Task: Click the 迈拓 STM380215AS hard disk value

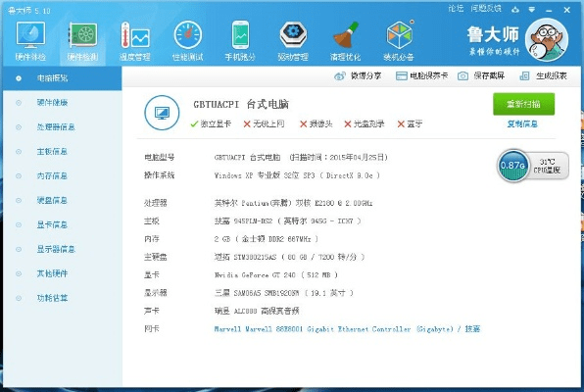Action: (289, 257)
